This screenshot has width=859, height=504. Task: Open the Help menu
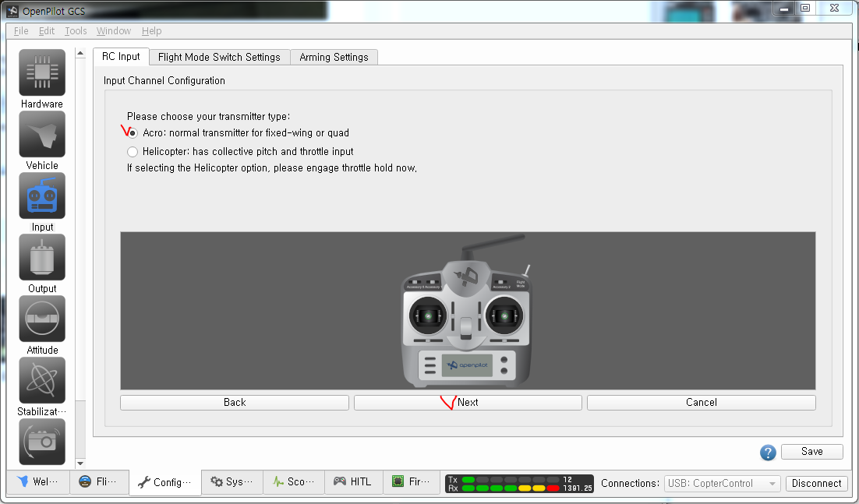click(x=151, y=30)
